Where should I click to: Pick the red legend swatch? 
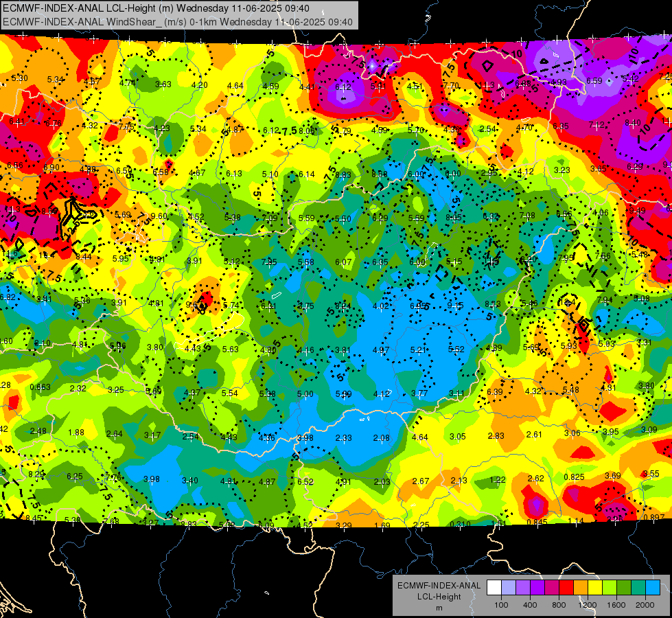click(566, 588)
